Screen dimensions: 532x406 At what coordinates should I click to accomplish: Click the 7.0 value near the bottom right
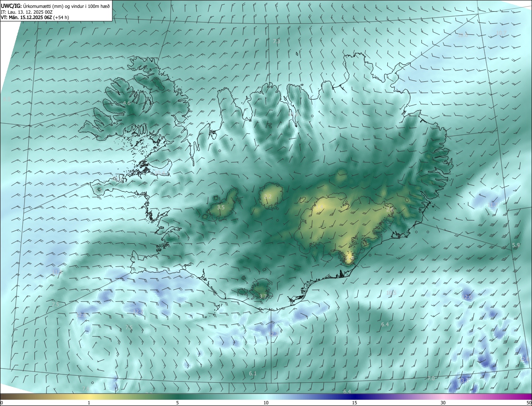point(431,378)
